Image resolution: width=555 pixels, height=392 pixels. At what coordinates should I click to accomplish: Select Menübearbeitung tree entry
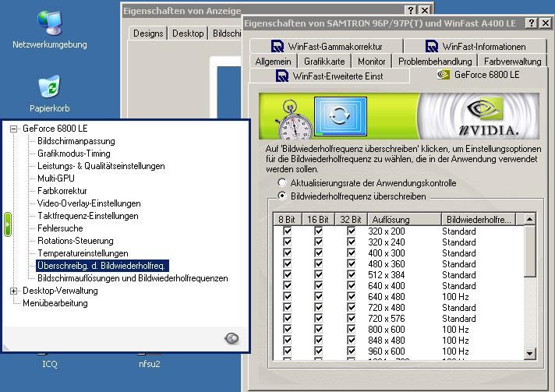pyautogui.click(x=55, y=303)
